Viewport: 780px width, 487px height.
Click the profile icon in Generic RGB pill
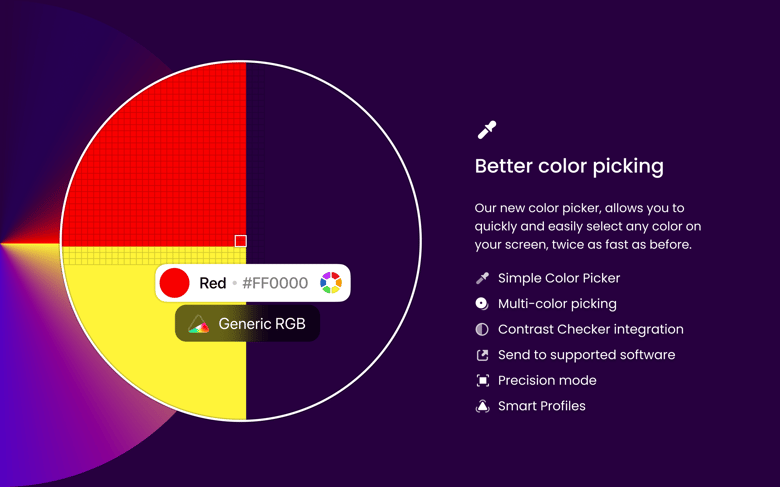tap(199, 324)
